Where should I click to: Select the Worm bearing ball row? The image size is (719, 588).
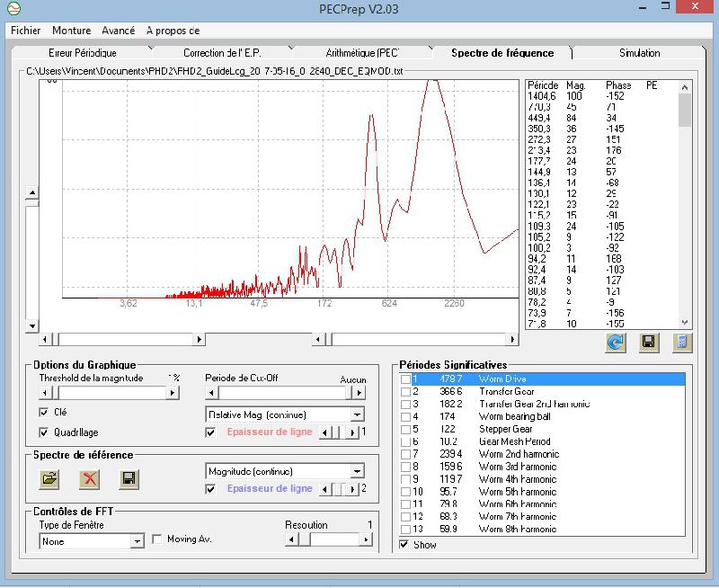click(x=543, y=416)
